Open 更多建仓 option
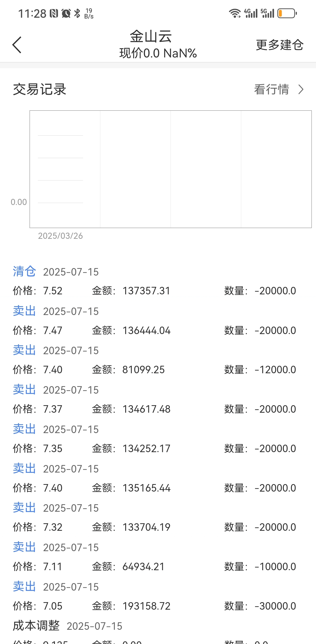The image size is (316, 644). tap(279, 45)
